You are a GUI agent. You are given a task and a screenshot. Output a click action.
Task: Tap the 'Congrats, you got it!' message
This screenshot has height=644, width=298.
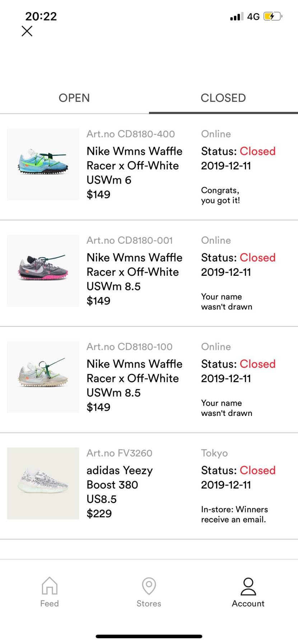point(220,195)
